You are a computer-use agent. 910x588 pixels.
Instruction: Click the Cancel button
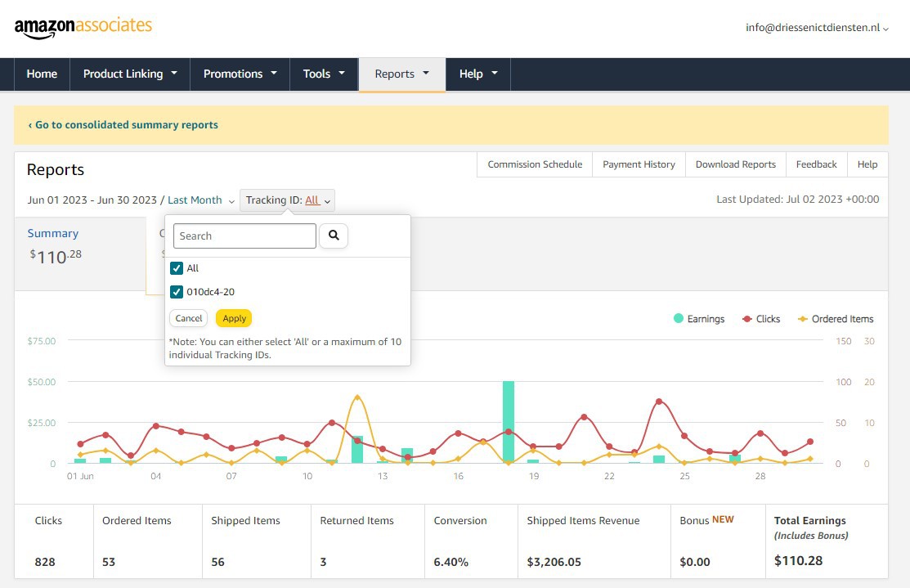pyautogui.click(x=189, y=318)
